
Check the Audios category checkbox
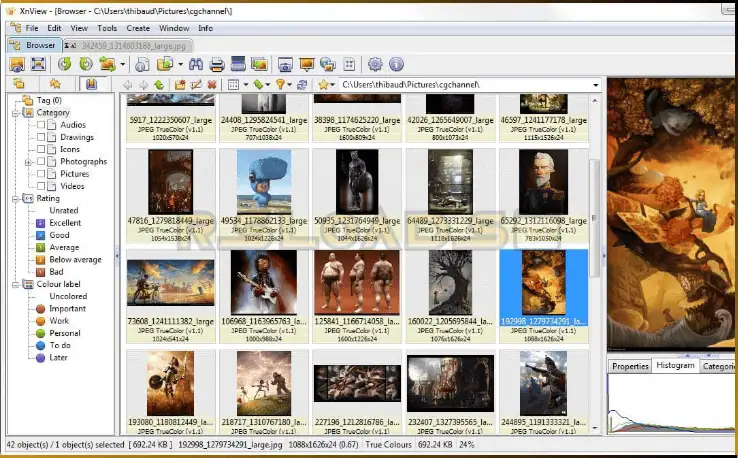click(41, 125)
